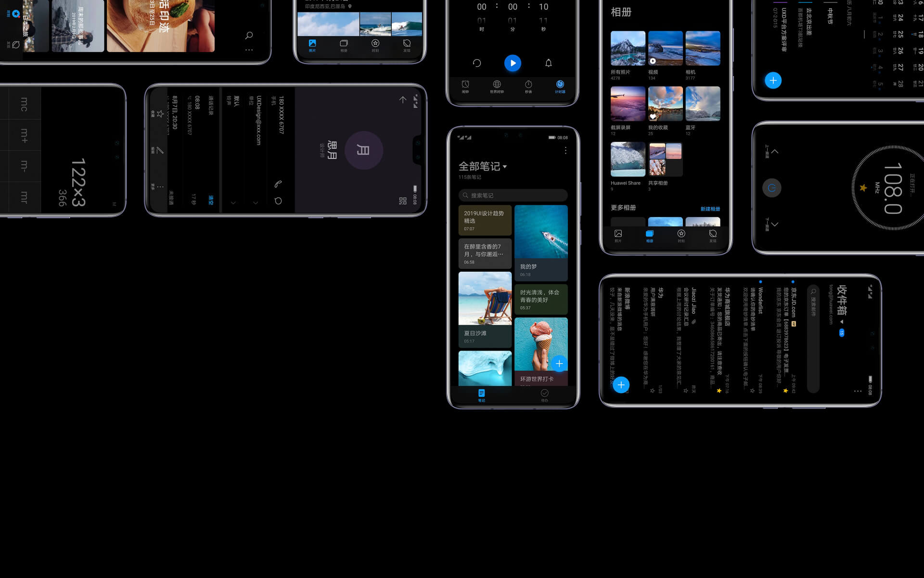Expand the 收件箱 inbox dropdown arrow
The image size is (924, 578).
point(842,322)
